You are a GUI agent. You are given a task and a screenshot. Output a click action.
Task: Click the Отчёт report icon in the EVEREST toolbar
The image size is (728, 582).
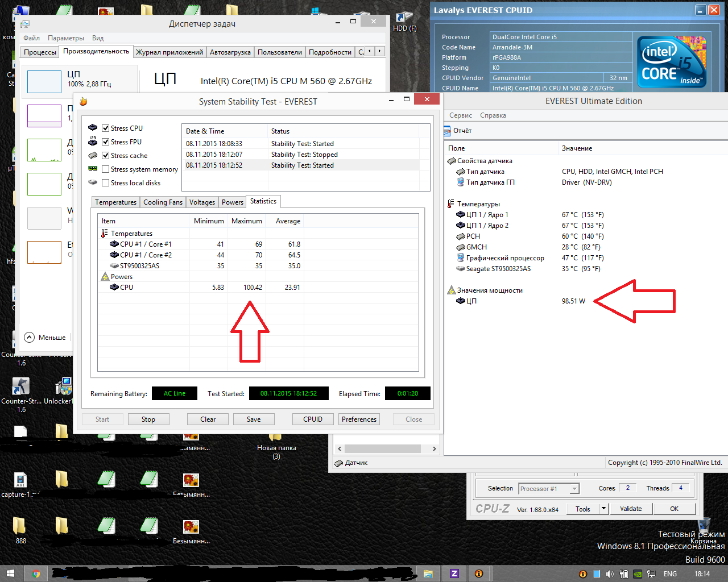[x=448, y=131]
